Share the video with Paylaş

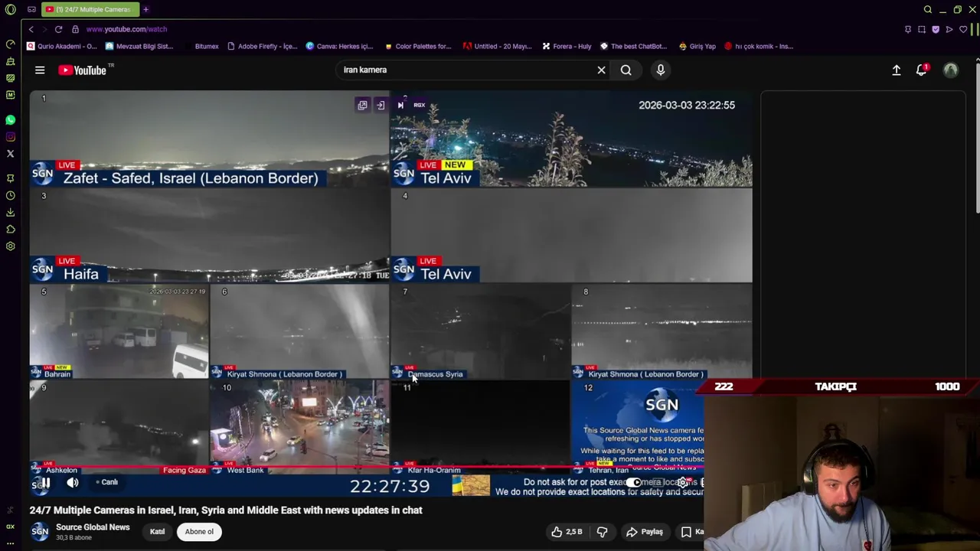645,532
